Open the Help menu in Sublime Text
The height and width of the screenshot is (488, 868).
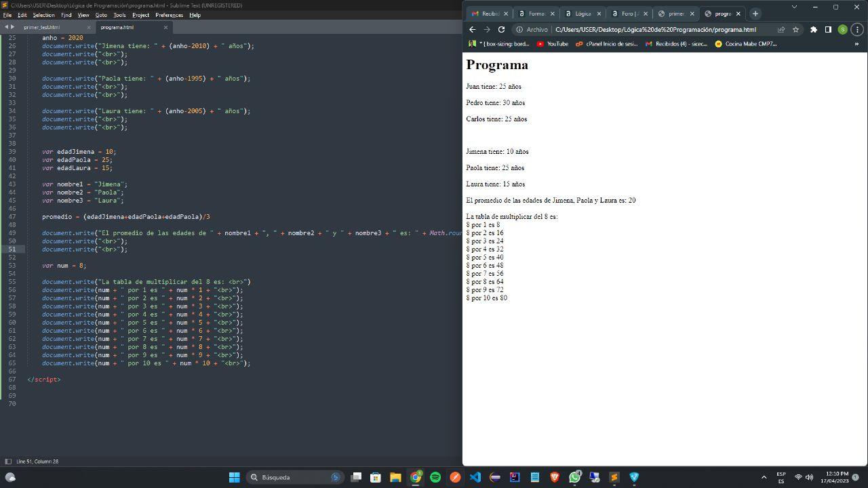tap(195, 15)
